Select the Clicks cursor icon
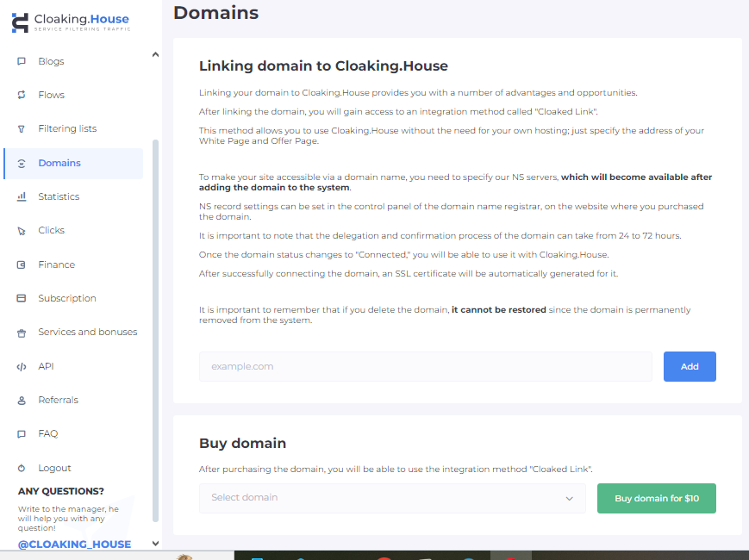The height and width of the screenshot is (560, 749). tap(21, 230)
